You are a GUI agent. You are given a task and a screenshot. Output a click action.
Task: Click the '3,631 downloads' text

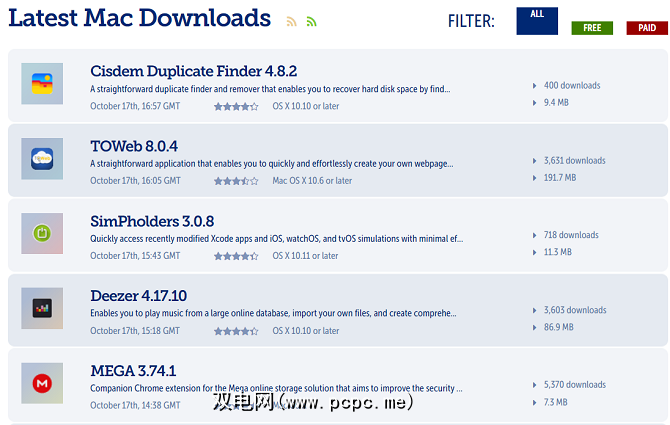coord(574,161)
